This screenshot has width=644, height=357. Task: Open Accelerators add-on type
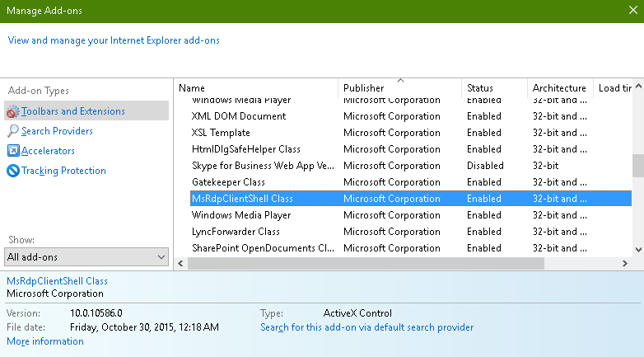(48, 151)
